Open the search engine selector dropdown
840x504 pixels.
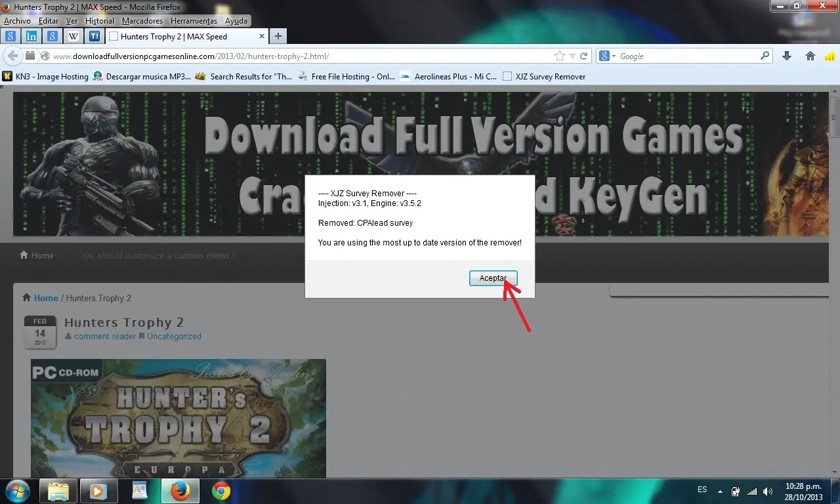coord(608,56)
